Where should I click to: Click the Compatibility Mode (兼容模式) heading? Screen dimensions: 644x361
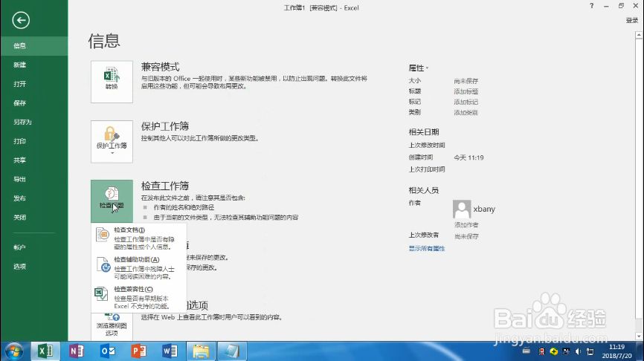pos(160,67)
